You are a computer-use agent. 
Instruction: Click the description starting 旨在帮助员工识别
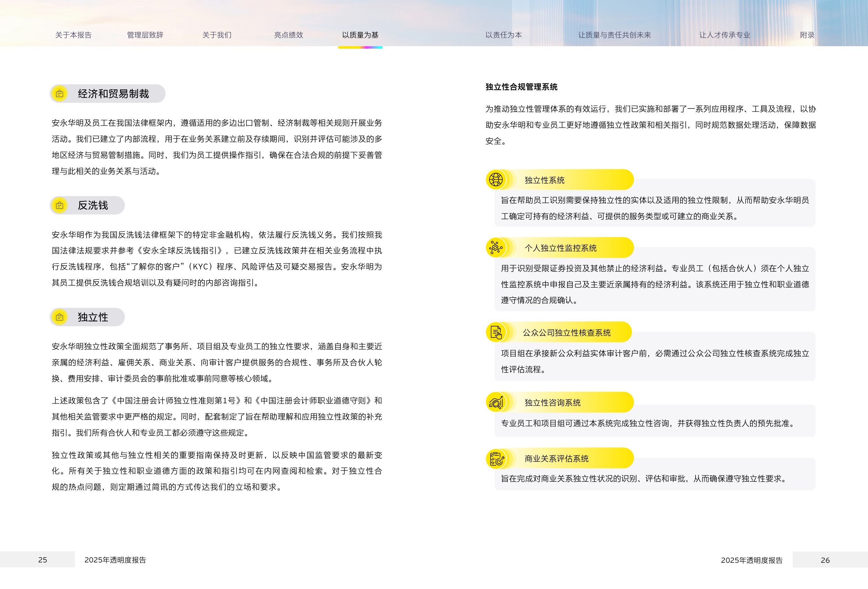tap(655, 208)
